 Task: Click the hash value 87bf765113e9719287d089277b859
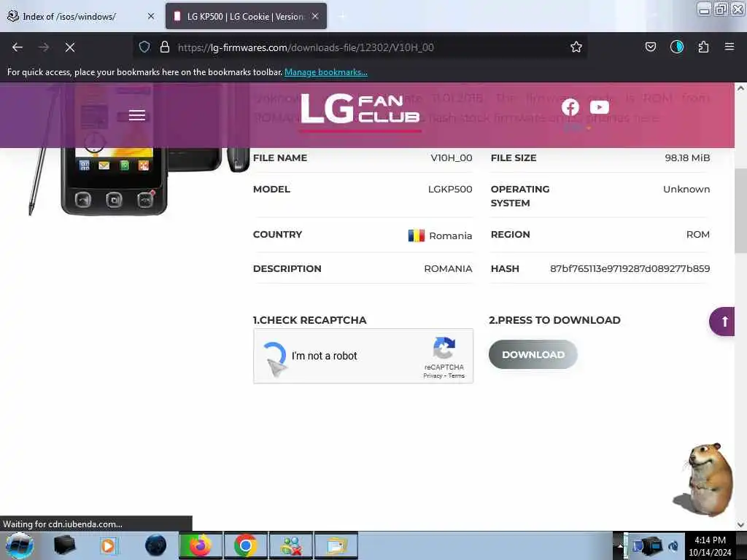[x=630, y=268]
